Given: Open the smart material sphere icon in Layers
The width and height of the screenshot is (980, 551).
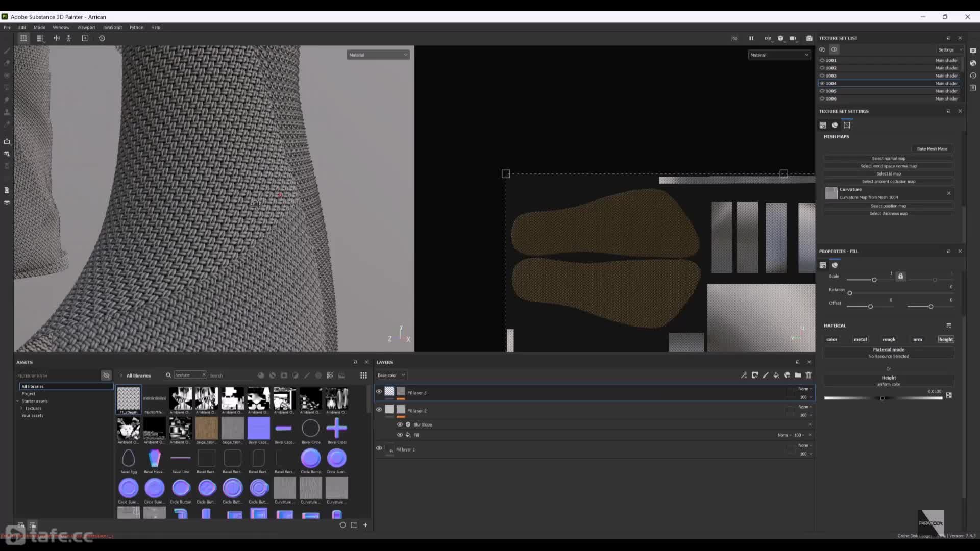Looking at the screenshot, I should (787, 375).
